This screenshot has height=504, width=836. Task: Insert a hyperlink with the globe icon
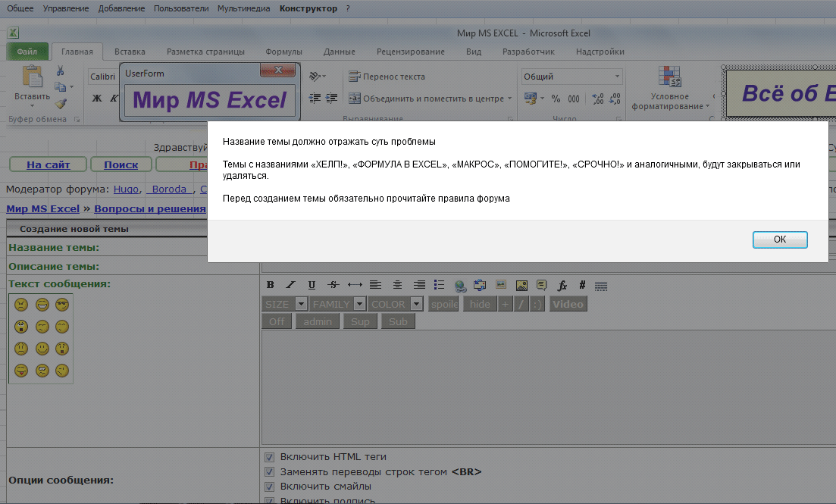click(460, 286)
